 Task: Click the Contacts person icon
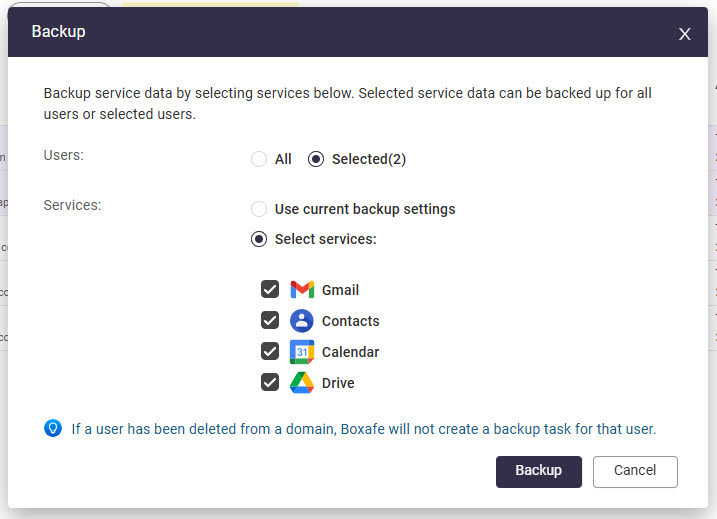(302, 321)
